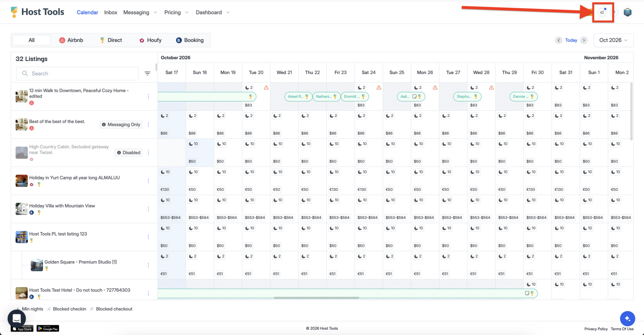Go to the next calendar period
Screen dimensions: 644x335
584,40
